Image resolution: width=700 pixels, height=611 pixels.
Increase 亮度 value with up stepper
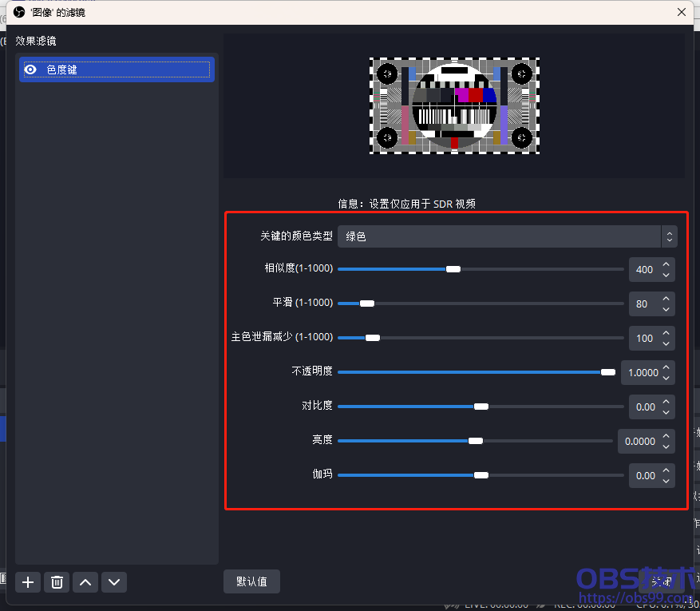tap(666, 436)
